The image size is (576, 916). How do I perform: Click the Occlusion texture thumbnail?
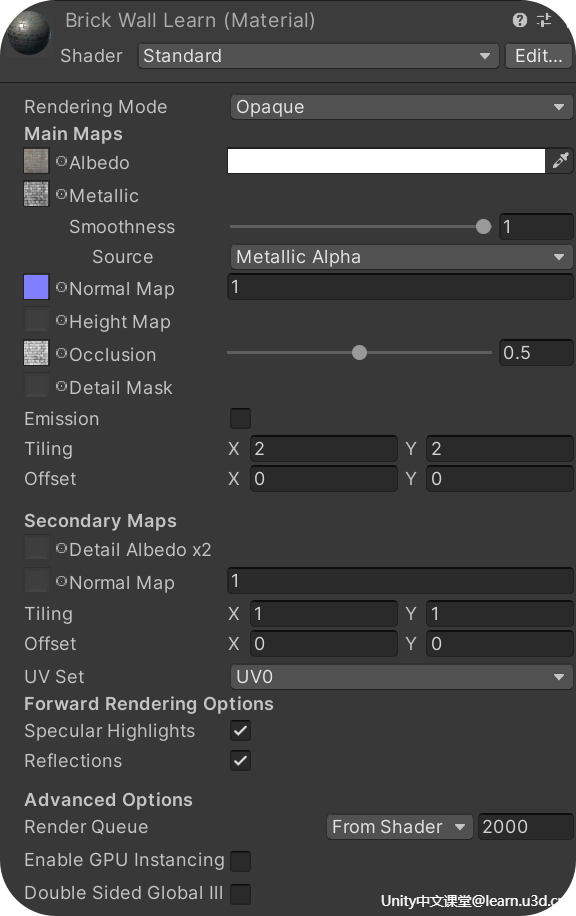point(36,353)
